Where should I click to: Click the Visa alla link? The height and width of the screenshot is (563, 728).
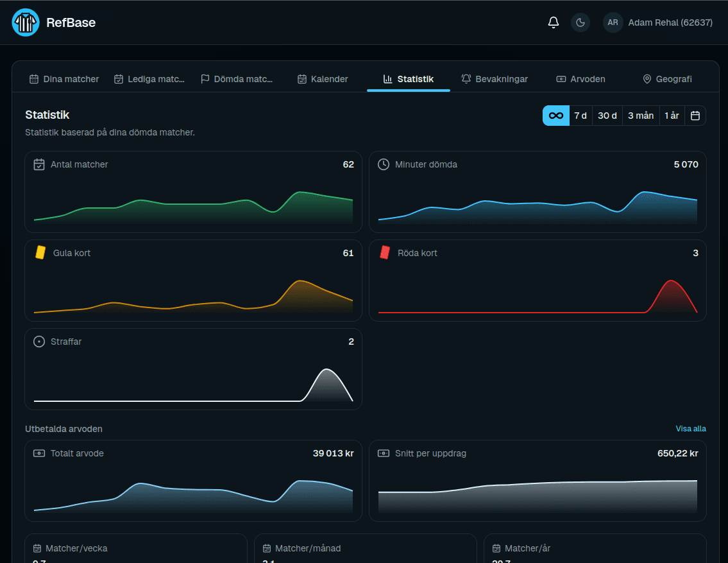(690, 429)
